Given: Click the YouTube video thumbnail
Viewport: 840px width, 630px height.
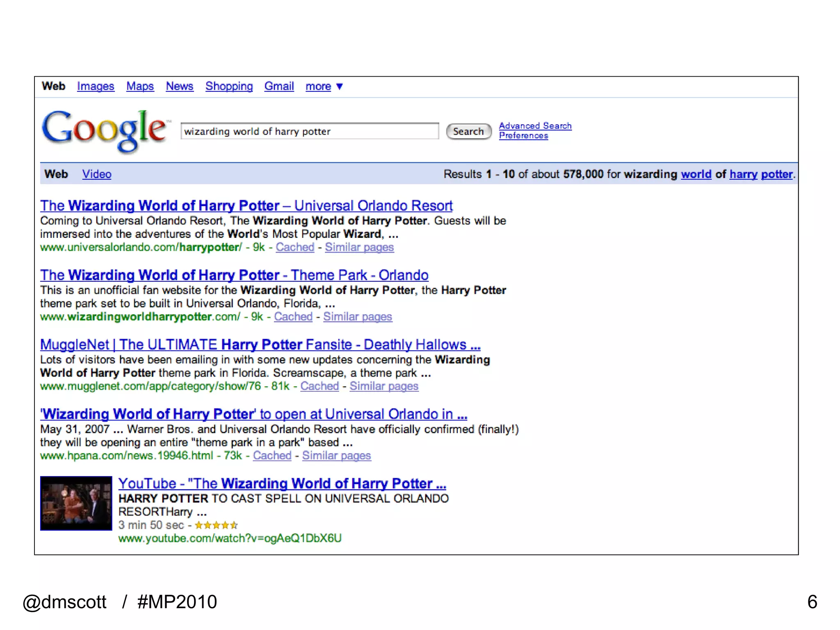Looking at the screenshot, I should [76, 503].
